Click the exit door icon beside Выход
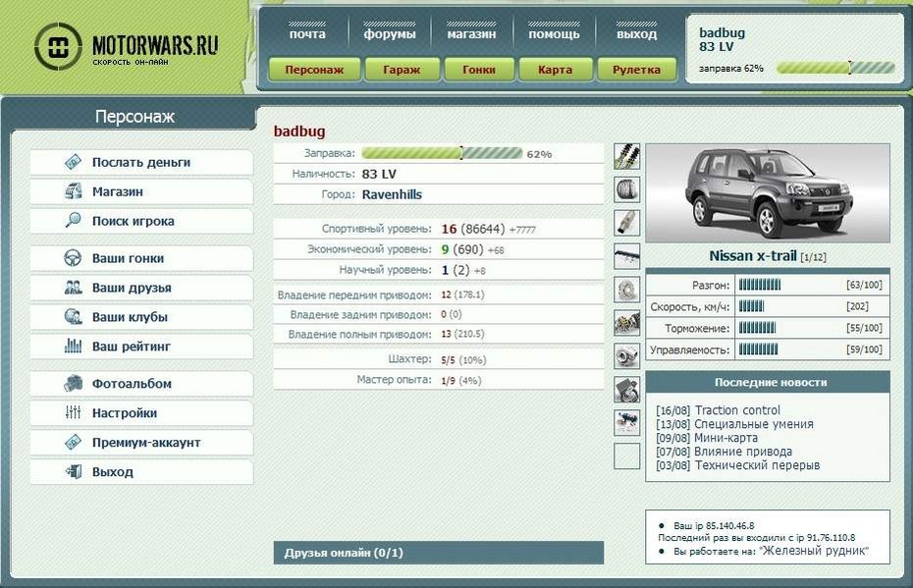Image resolution: width=913 pixels, height=588 pixels. [73, 471]
